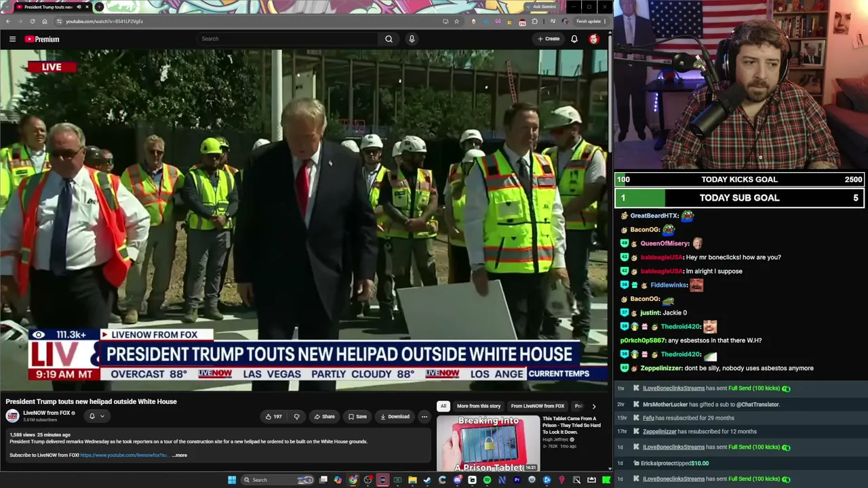Click the video title below the player
Screen dimensions: 868x488
click(91, 402)
